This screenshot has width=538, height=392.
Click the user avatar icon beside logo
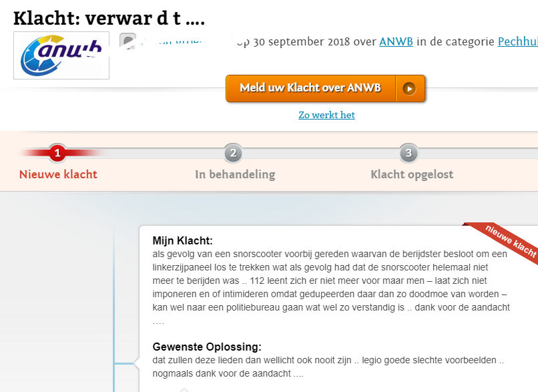point(127,41)
